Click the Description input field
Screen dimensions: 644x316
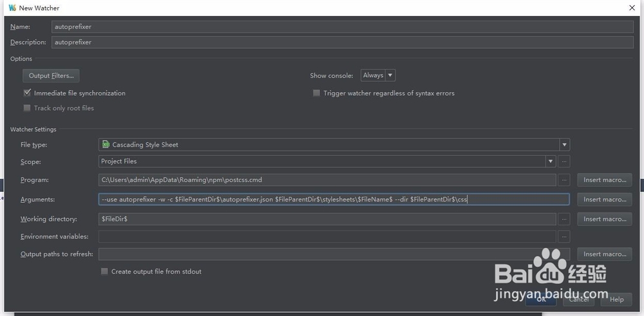pos(343,42)
